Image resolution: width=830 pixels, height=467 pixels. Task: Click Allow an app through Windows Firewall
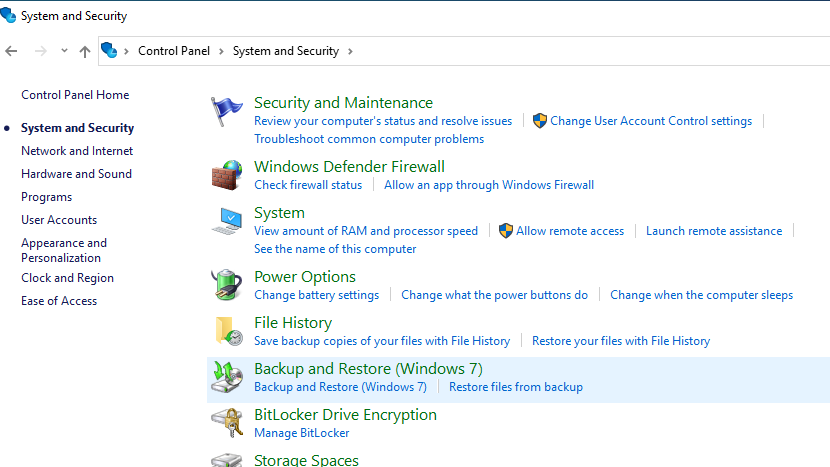click(x=489, y=185)
